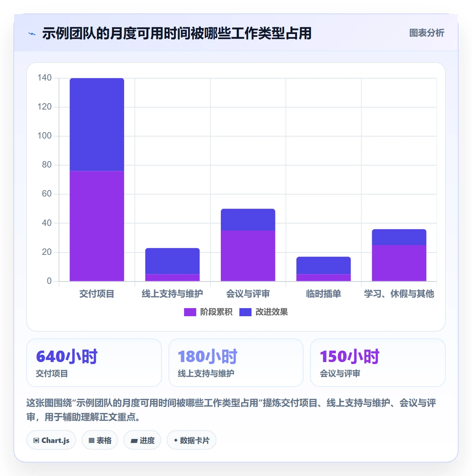Select the 表格 tag chip
Image resolution: width=472 pixels, height=476 pixels.
click(x=100, y=440)
